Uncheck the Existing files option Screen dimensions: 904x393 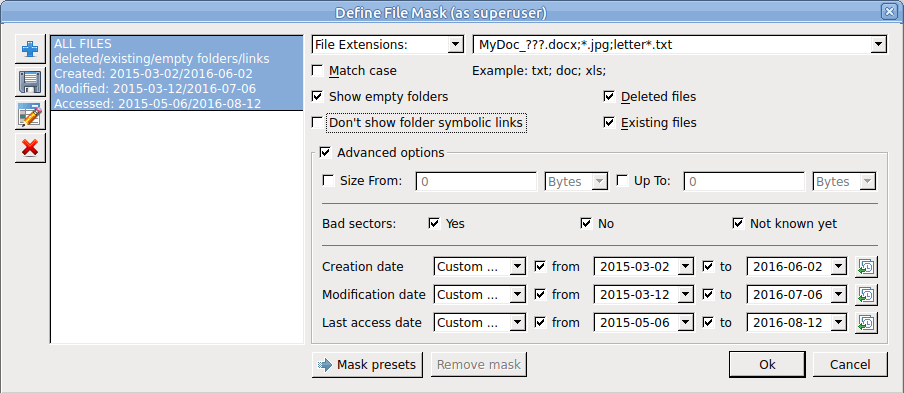[609, 123]
